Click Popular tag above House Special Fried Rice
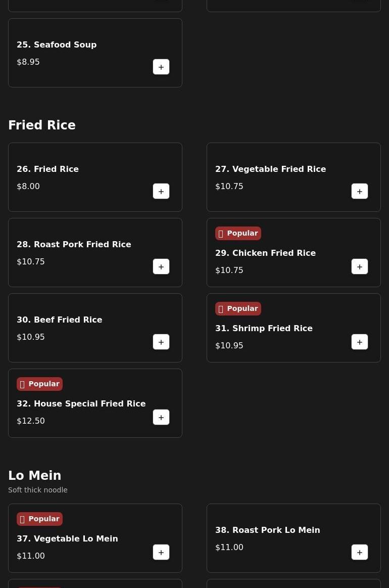This screenshot has height=588, width=389. pyautogui.click(x=39, y=384)
